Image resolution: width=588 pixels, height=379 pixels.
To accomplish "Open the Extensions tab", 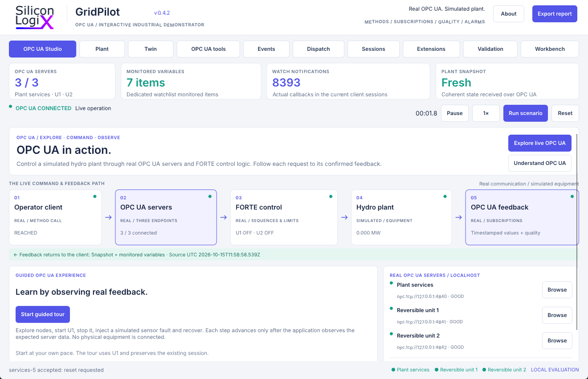I will tap(431, 49).
